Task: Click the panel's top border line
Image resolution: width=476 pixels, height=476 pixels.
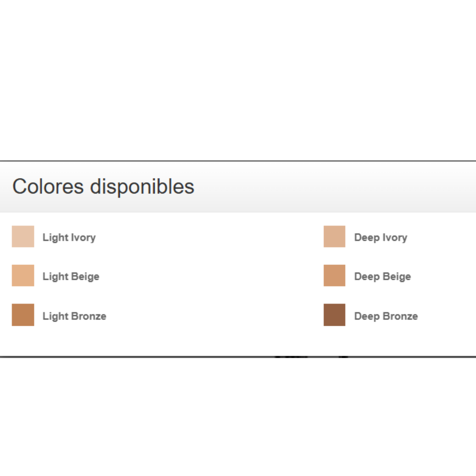Action: 238,161
